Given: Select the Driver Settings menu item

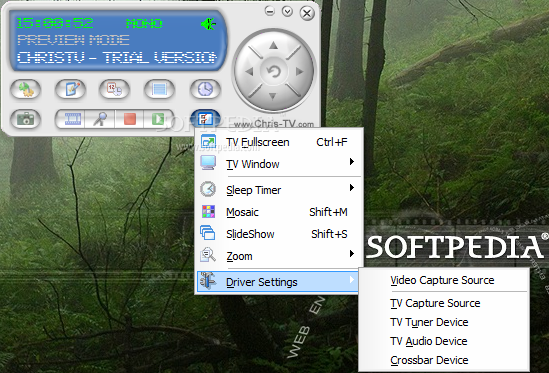Looking at the screenshot, I should click(278, 282).
